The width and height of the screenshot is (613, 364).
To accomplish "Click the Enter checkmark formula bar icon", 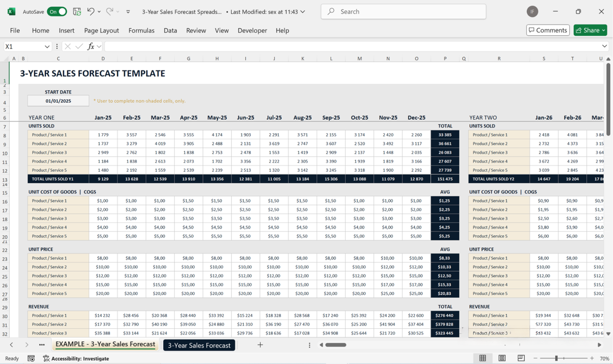I will (x=79, y=46).
